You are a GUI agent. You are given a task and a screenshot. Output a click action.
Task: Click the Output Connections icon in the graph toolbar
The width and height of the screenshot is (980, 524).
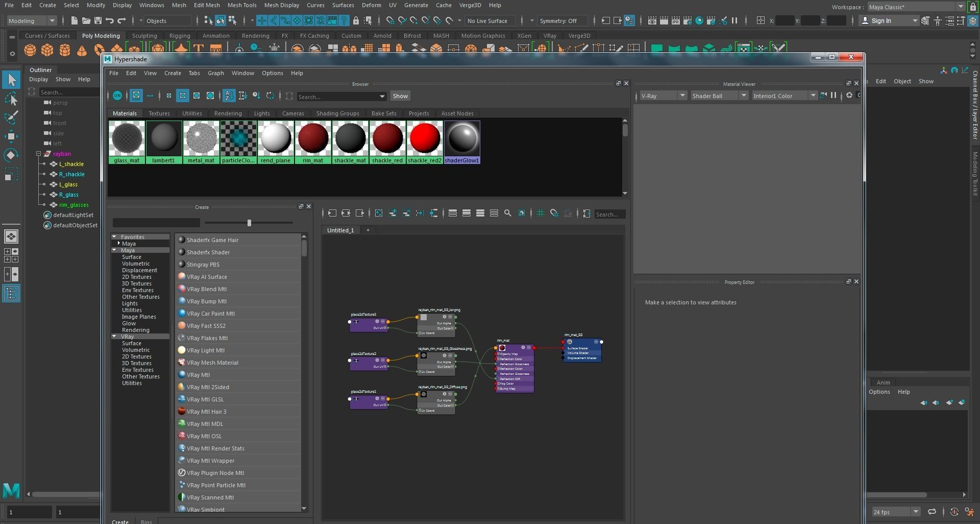click(x=360, y=213)
